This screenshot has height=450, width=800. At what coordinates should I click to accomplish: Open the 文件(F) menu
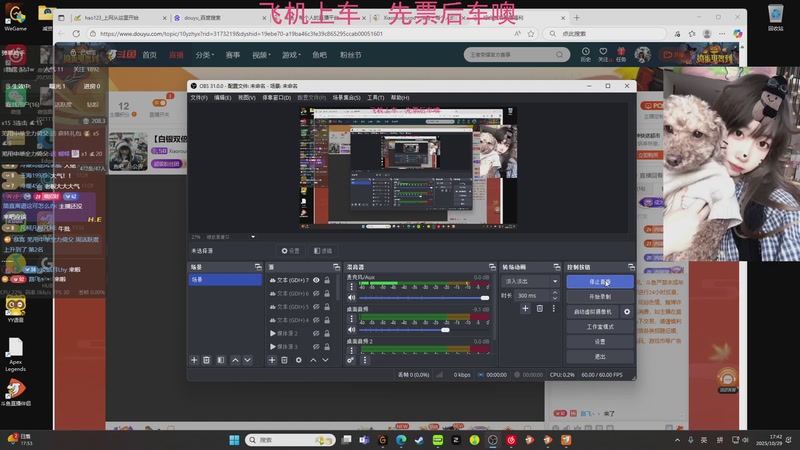pyautogui.click(x=199, y=97)
